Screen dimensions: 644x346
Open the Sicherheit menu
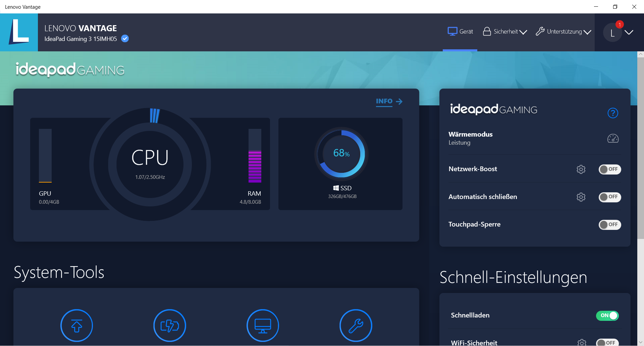[505, 32]
